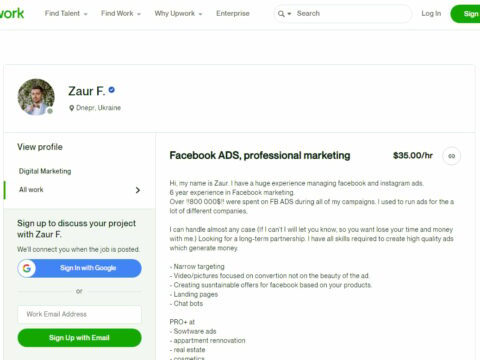This screenshot has height=360, width=480.
Task: Click the verified badge next to Zaur F.
Action: click(112, 90)
